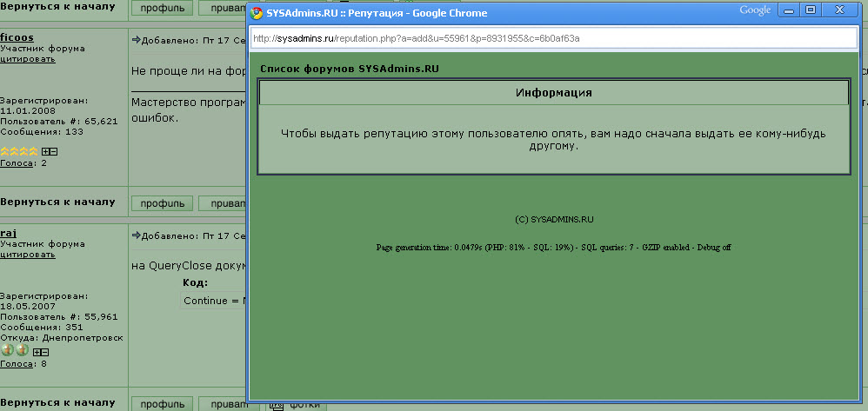Click 'Вернуться к началу' below ficoos's post
The image size is (868, 411).
click(57, 202)
